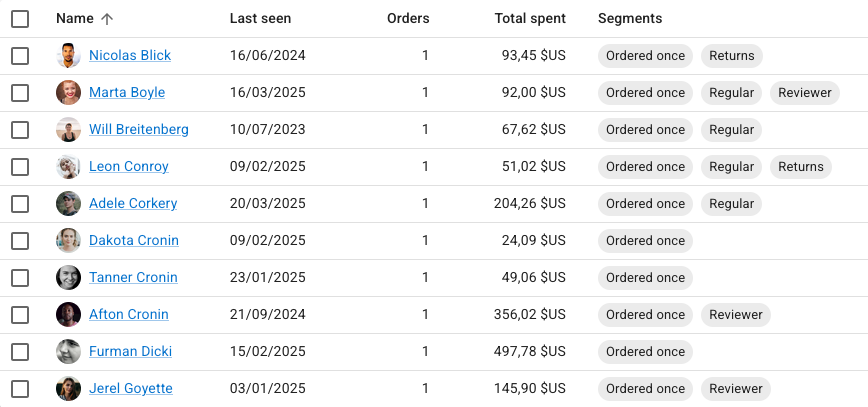This screenshot has width=868, height=407.
Task: Check the box for Will Breitenberg
Action: pos(20,130)
